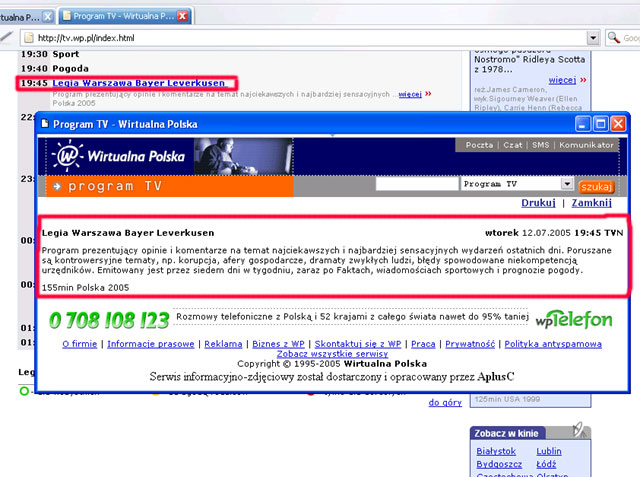Select Bydgoszcz cinema city link

point(499,464)
